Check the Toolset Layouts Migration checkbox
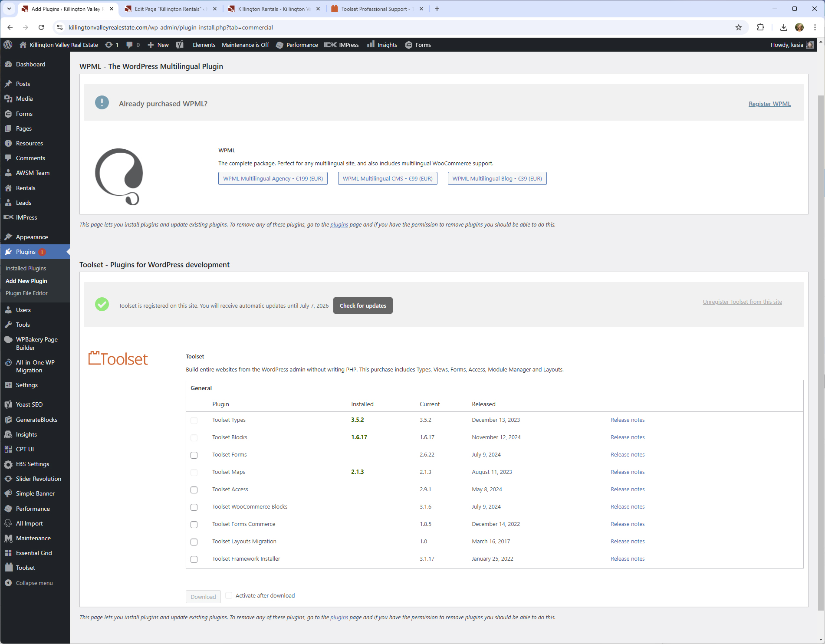 coord(194,542)
